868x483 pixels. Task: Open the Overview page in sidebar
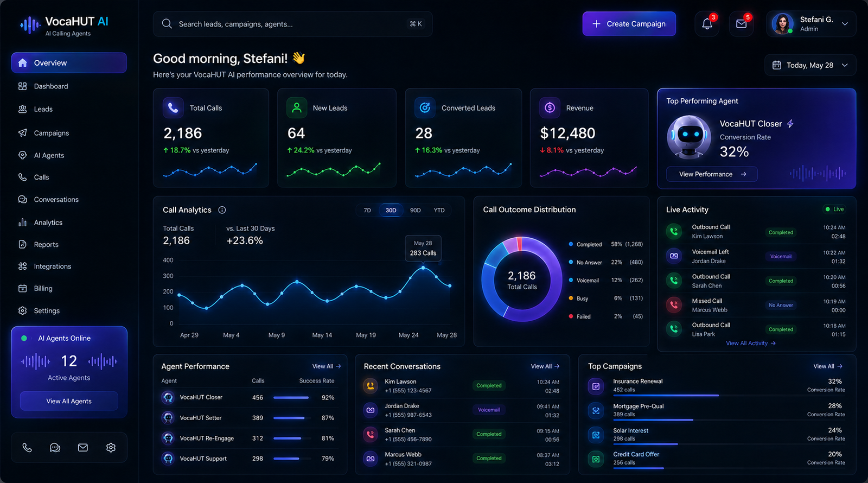point(69,63)
